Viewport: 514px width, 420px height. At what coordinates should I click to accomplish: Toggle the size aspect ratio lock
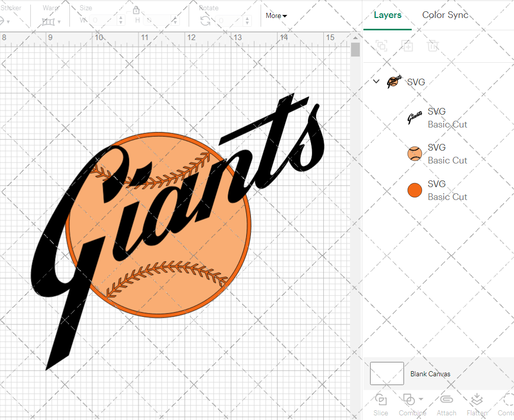tap(136, 10)
